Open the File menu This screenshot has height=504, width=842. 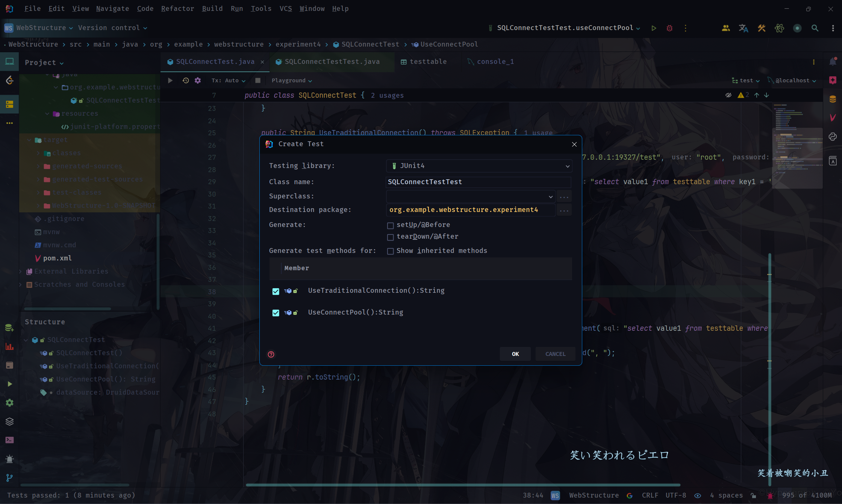[32, 8]
